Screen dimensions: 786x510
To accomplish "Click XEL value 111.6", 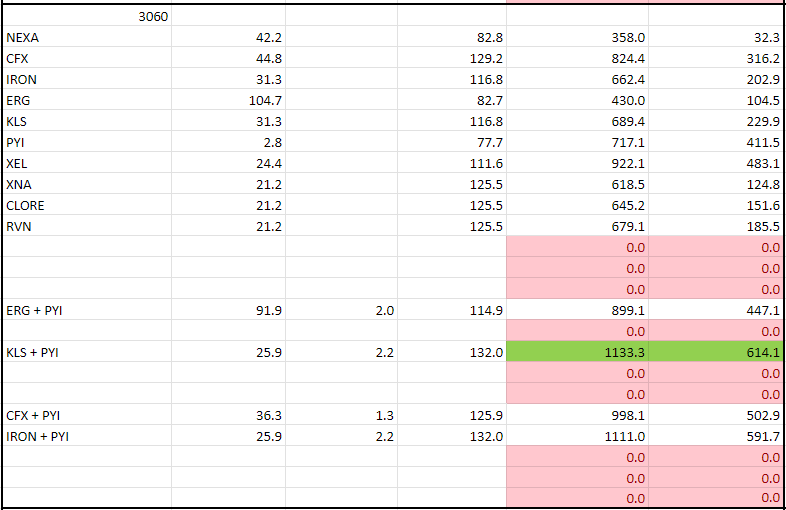I will [x=452, y=163].
